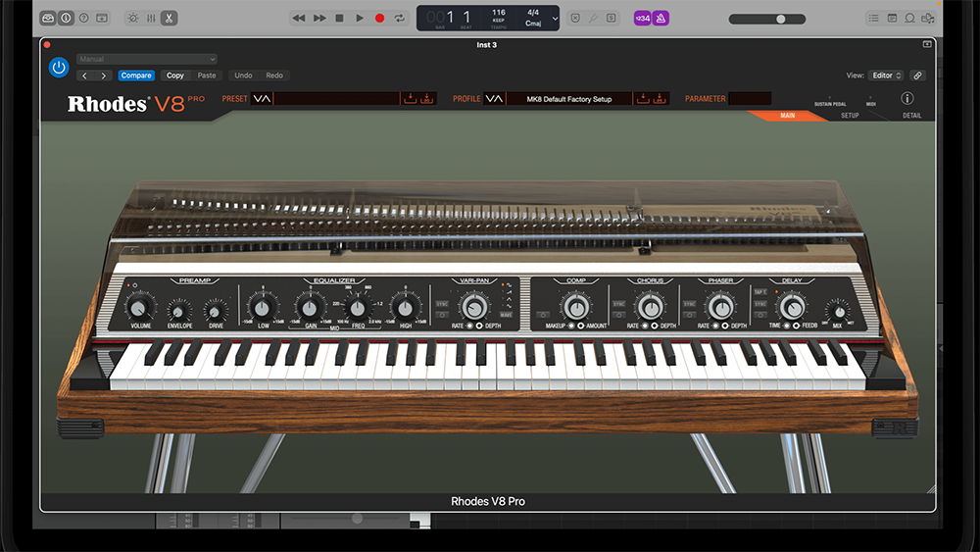The width and height of the screenshot is (980, 552).
Task: Adjust the master volume slider in toolbar
Action: [767, 19]
